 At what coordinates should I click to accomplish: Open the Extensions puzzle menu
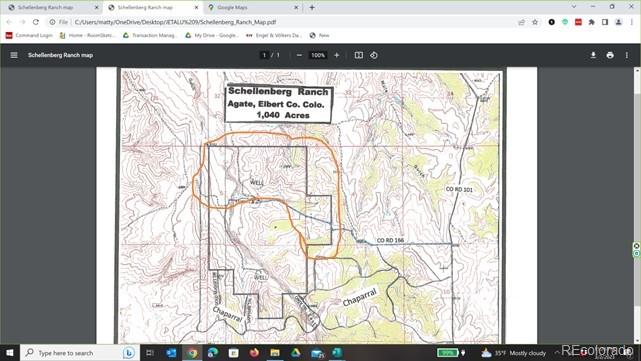pyautogui.click(x=592, y=22)
